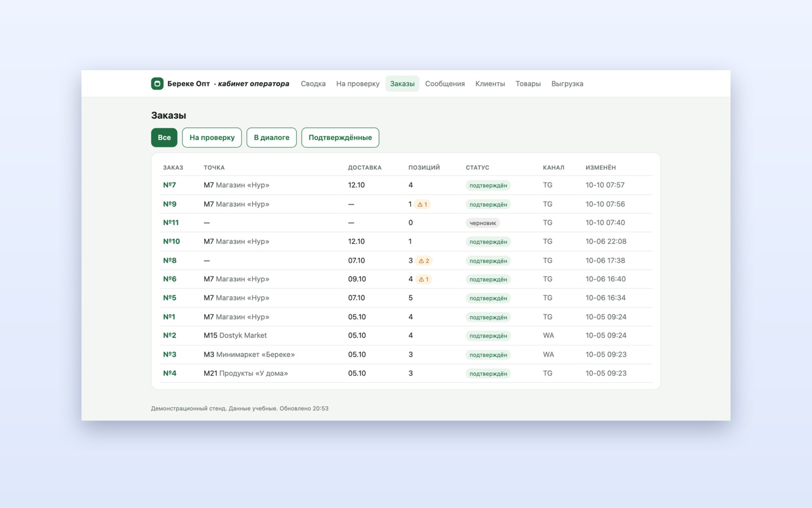The height and width of the screenshot is (508, 812).
Task: Open order №3
Action: (170, 354)
